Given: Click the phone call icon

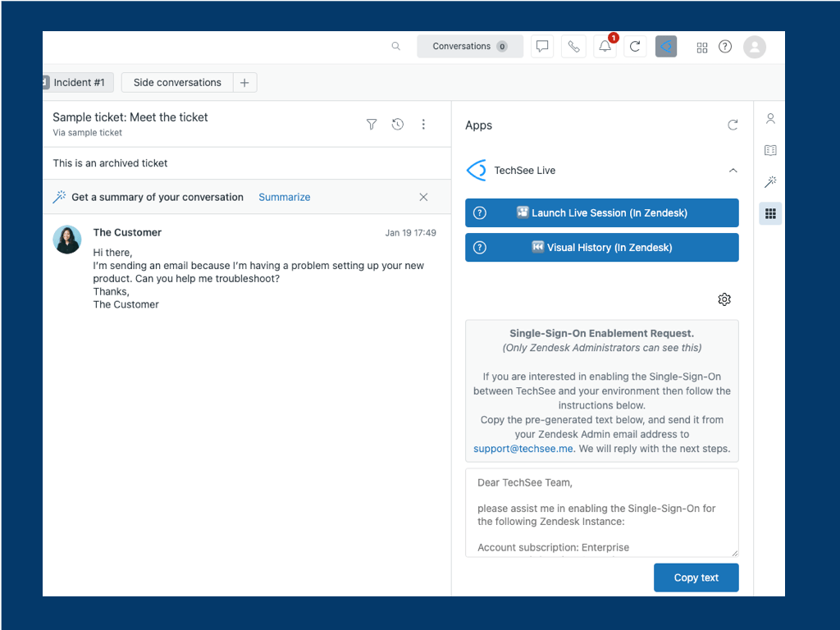Looking at the screenshot, I should (x=573, y=47).
